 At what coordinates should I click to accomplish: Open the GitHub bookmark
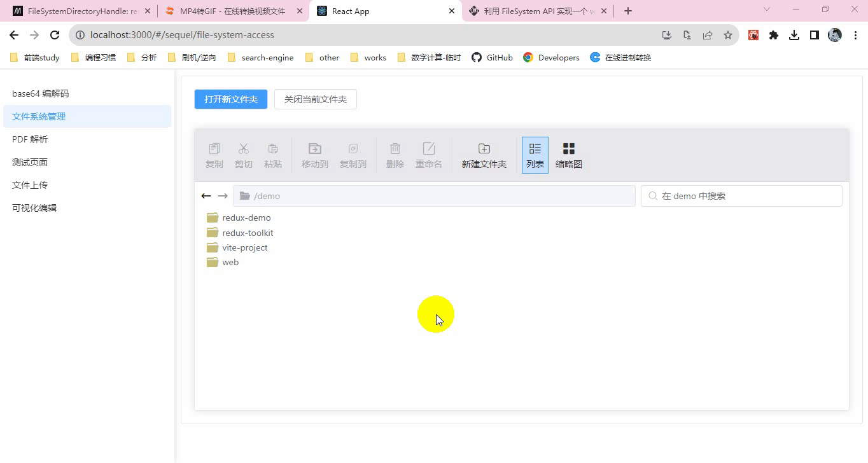(x=493, y=57)
